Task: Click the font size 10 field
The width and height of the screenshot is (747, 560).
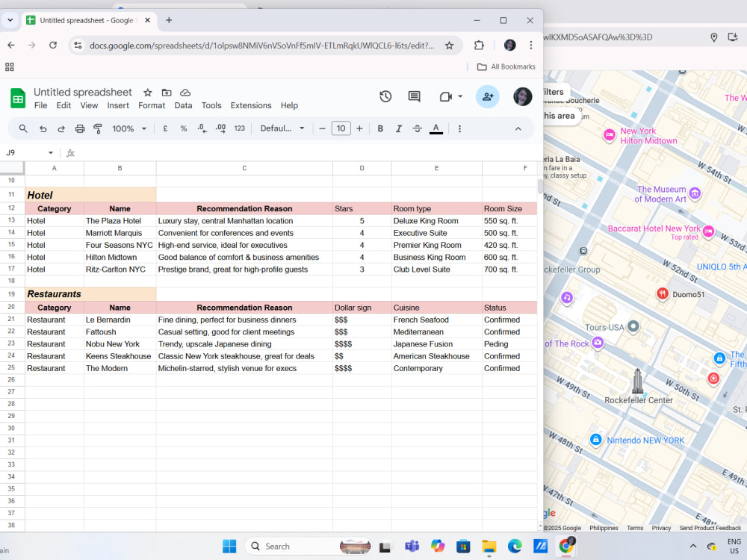Action: pos(341,128)
